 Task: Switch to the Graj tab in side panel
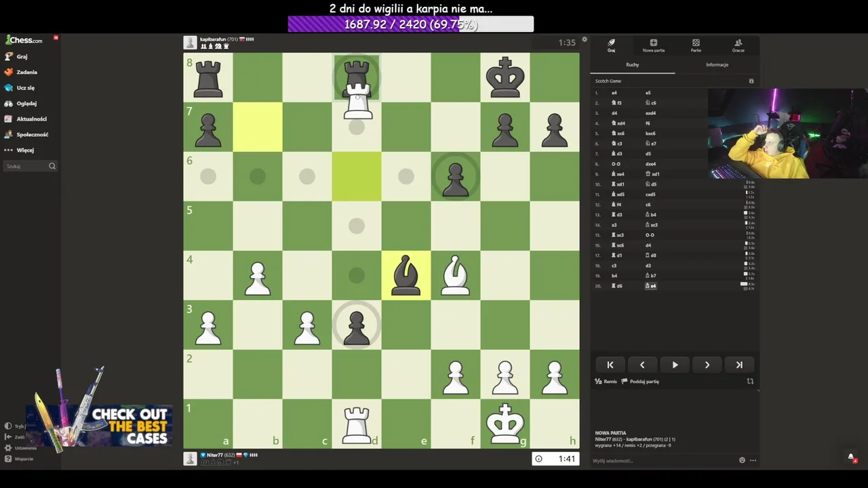pos(611,45)
